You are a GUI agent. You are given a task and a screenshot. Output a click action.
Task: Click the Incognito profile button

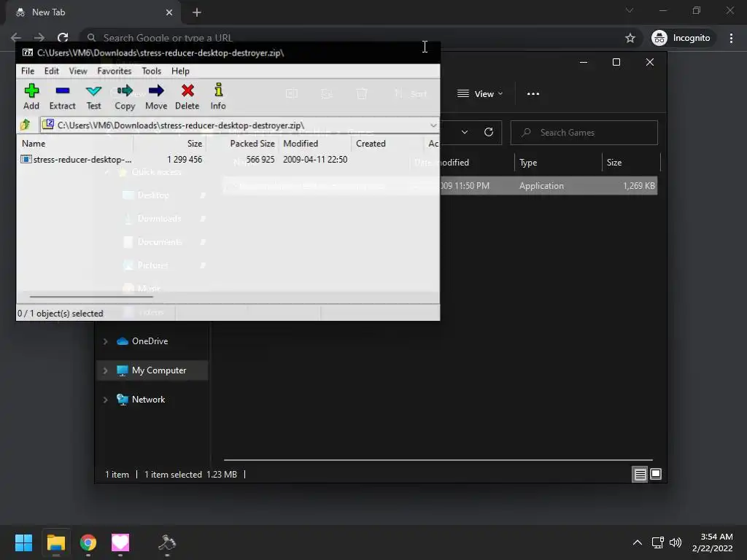(681, 38)
